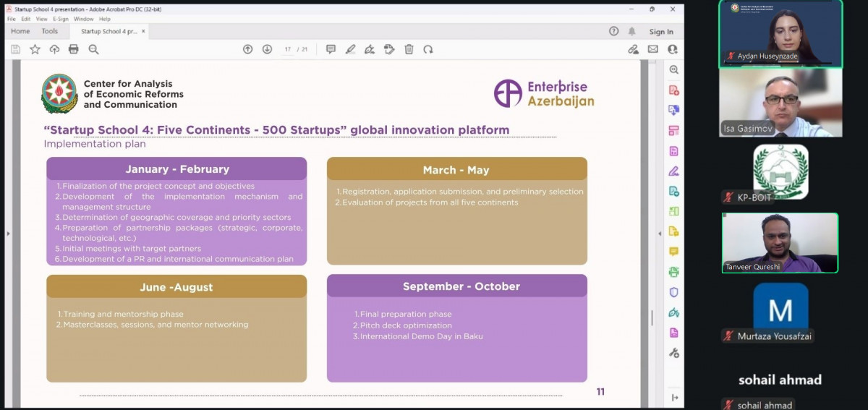
Task: Click the September - October heading on the slide
Action: point(461,286)
